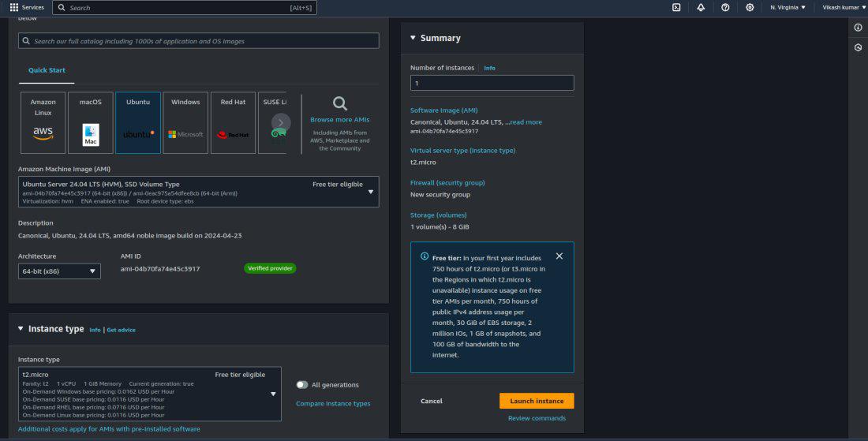Image resolution: width=868 pixels, height=441 pixels.
Task: Click the search icon in top search bar
Action: tap(62, 8)
